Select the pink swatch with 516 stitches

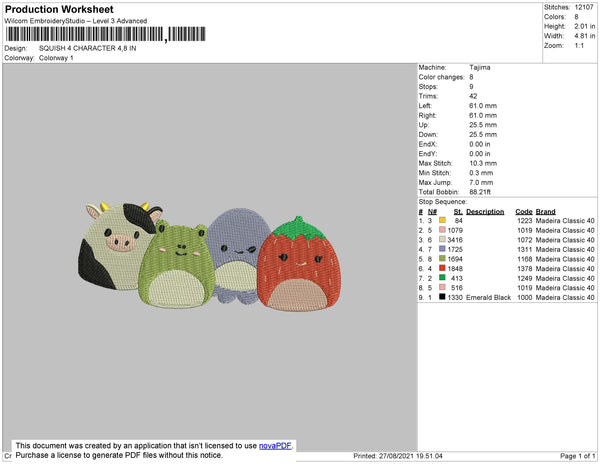click(442, 287)
